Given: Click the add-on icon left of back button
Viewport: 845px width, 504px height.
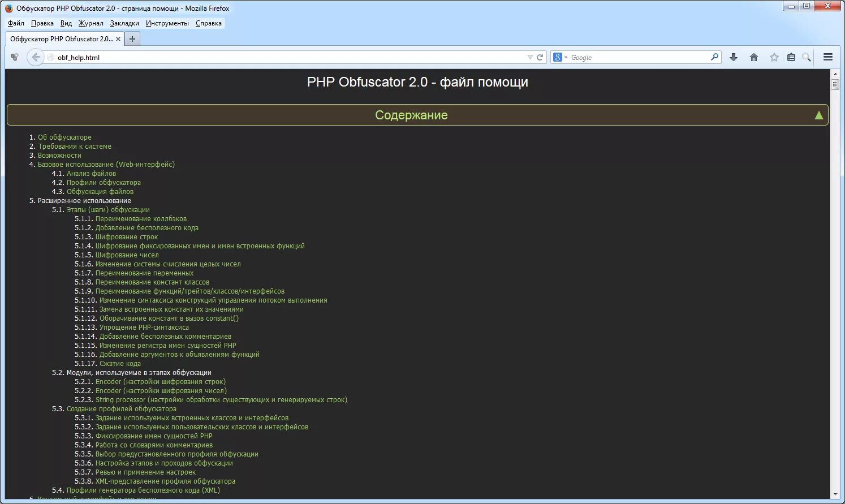Looking at the screenshot, I should pos(15,57).
